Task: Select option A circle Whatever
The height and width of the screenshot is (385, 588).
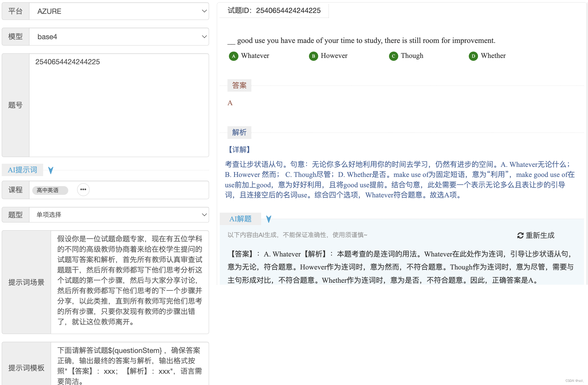Action: tap(234, 56)
